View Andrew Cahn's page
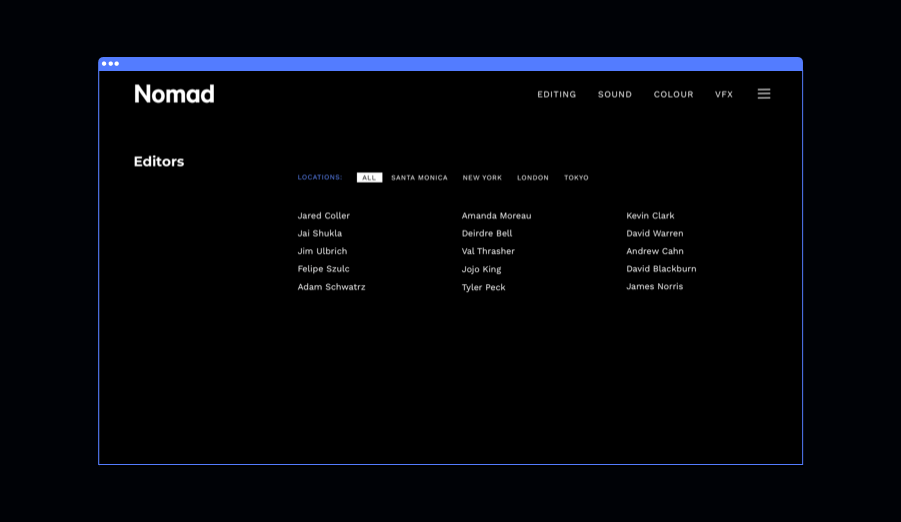Screen dimensions: 901x522 [x=655, y=251]
